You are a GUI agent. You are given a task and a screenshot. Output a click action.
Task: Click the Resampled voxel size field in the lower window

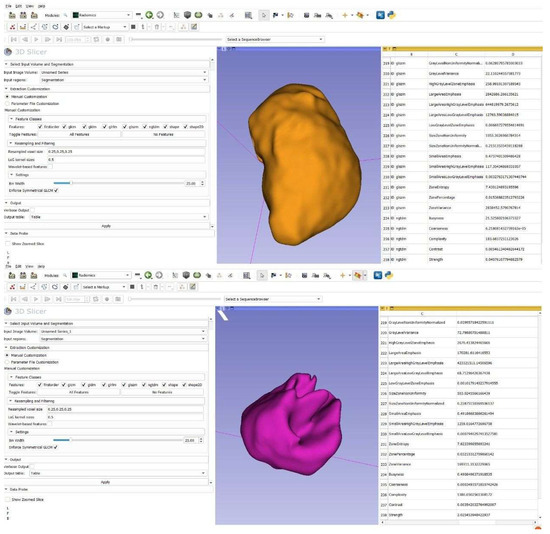[125, 409]
